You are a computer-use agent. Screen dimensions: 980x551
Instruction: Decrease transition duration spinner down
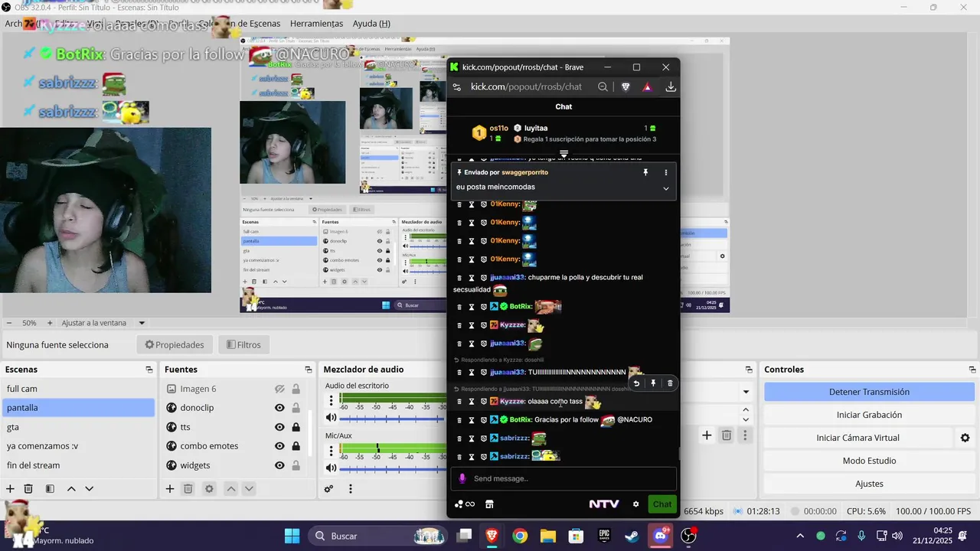coord(746,420)
